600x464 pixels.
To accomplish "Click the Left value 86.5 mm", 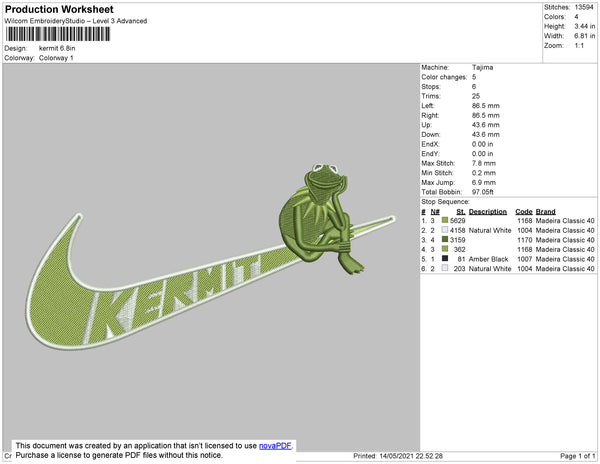I will click(485, 106).
